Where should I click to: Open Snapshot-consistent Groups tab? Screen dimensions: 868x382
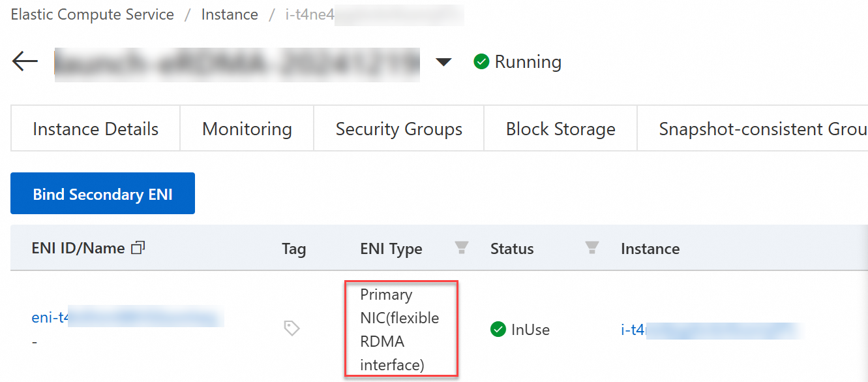pyautogui.click(x=753, y=129)
